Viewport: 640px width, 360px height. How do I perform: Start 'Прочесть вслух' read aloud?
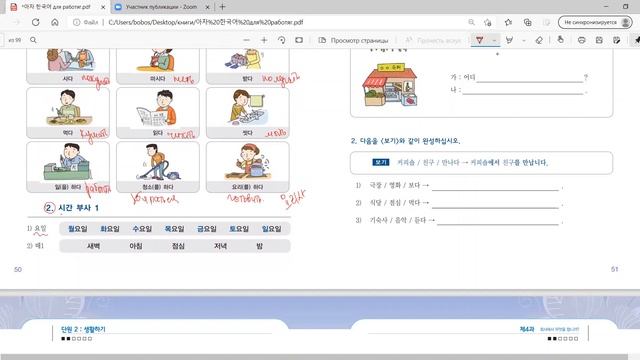point(433,40)
